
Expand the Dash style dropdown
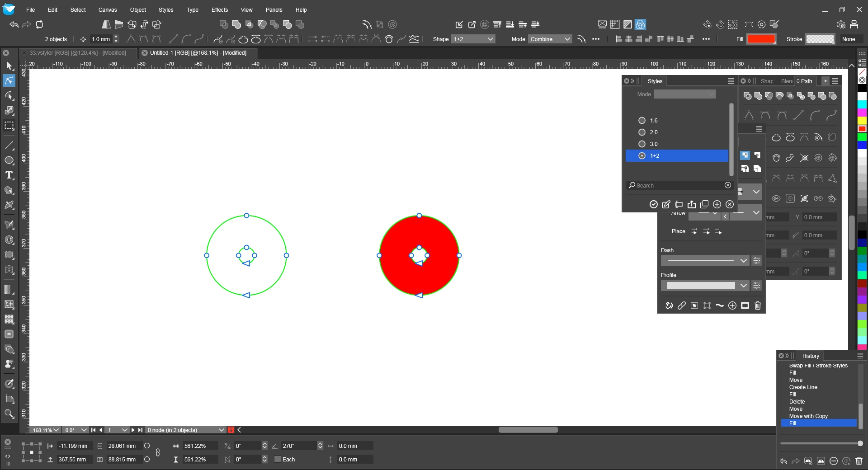743,261
